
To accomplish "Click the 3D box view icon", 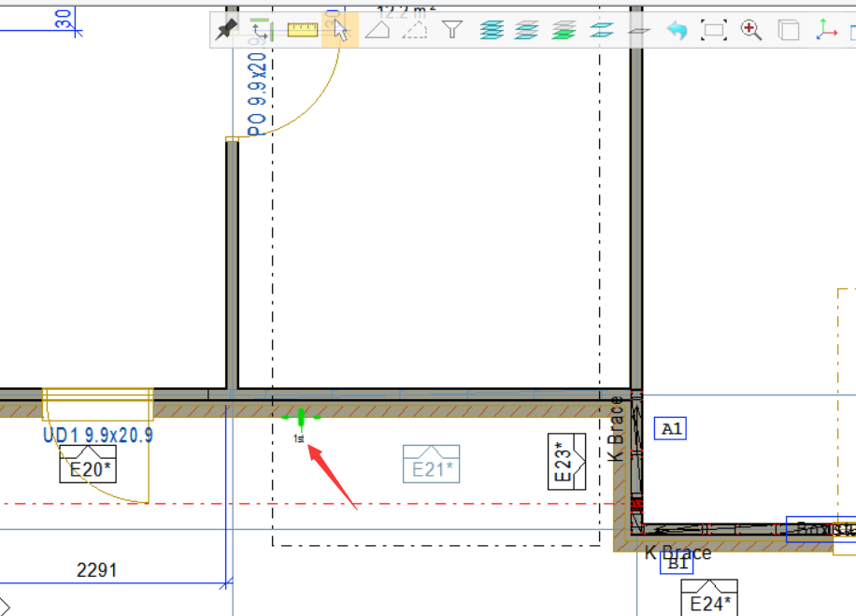I will pyautogui.click(x=789, y=30).
